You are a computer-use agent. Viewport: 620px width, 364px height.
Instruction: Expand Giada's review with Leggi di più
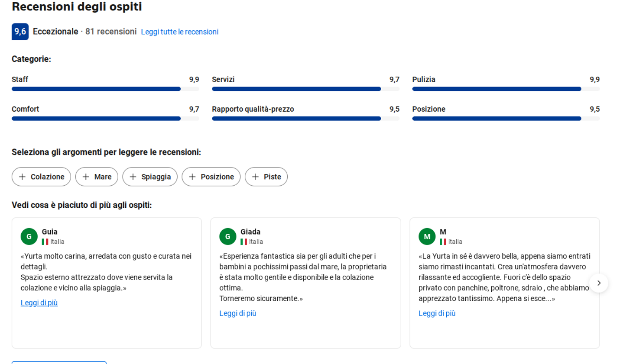pyautogui.click(x=238, y=313)
